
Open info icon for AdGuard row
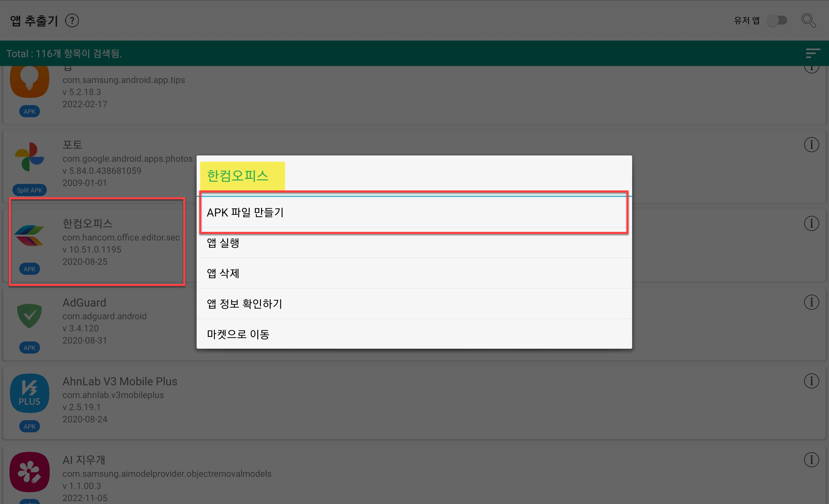(x=811, y=302)
